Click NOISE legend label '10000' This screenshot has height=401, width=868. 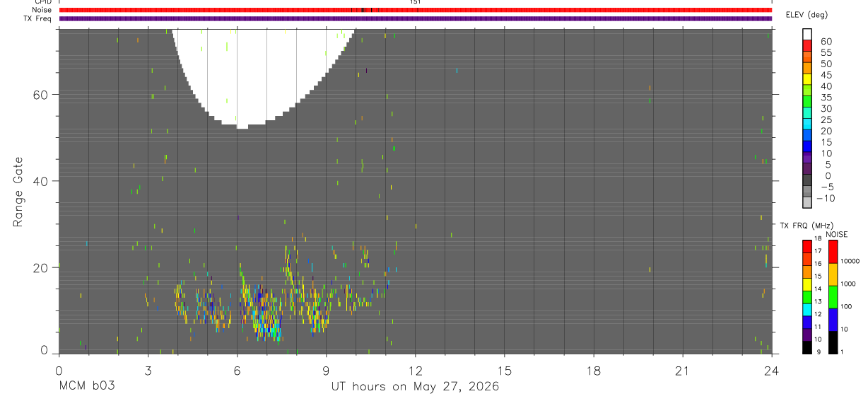(x=850, y=261)
